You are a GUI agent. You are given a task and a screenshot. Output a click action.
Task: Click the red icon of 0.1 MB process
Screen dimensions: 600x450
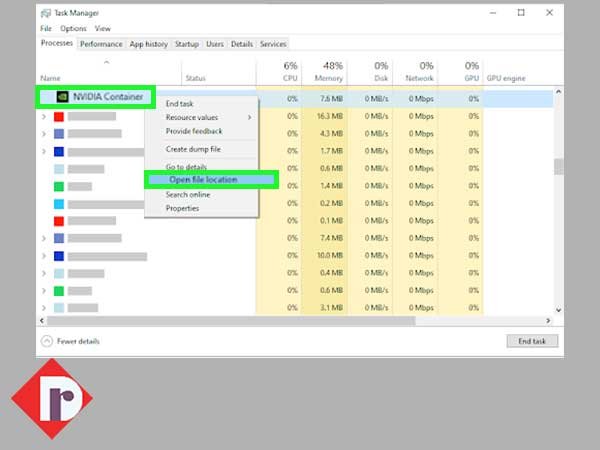pos(59,221)
